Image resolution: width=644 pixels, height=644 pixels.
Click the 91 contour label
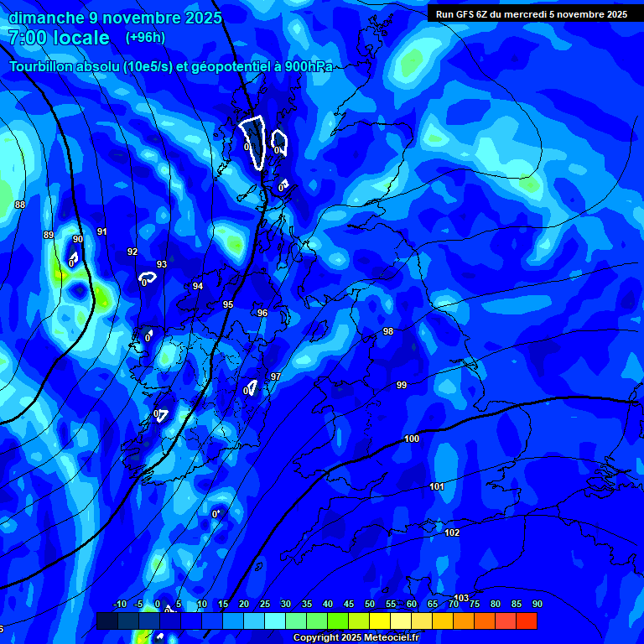coord(102,231)
